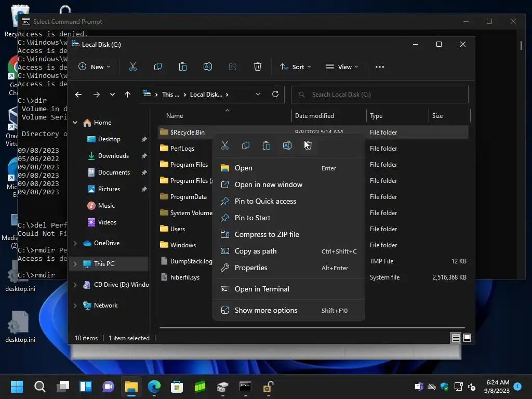Sort by the Size column header
The width and height of the screenshot is (532, 399).
pos(437,116)
